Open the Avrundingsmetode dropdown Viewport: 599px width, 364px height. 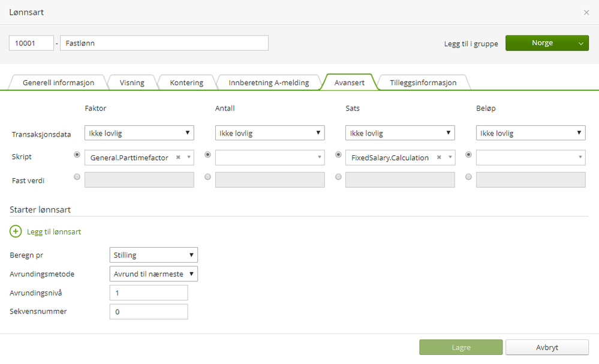[x=153, y=274]
